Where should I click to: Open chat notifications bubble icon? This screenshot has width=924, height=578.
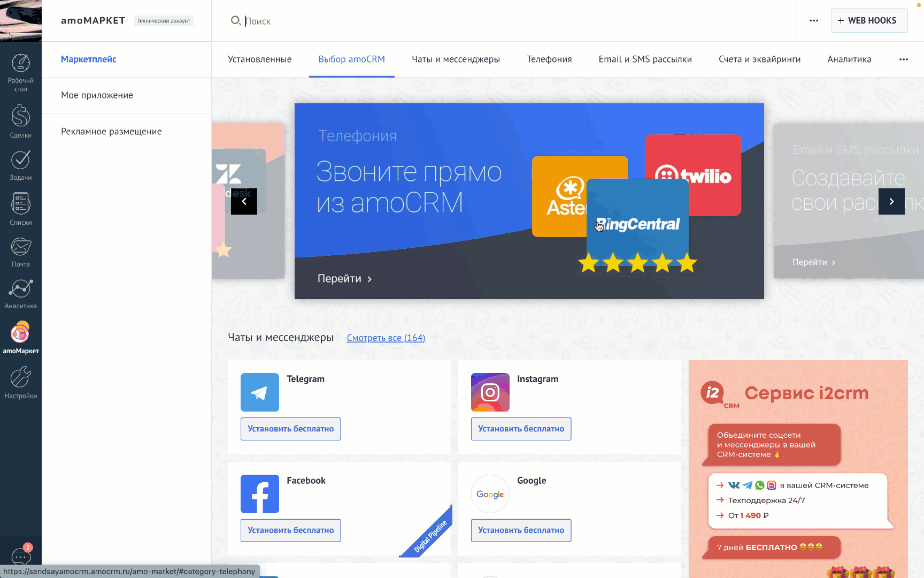click(21, 557)
